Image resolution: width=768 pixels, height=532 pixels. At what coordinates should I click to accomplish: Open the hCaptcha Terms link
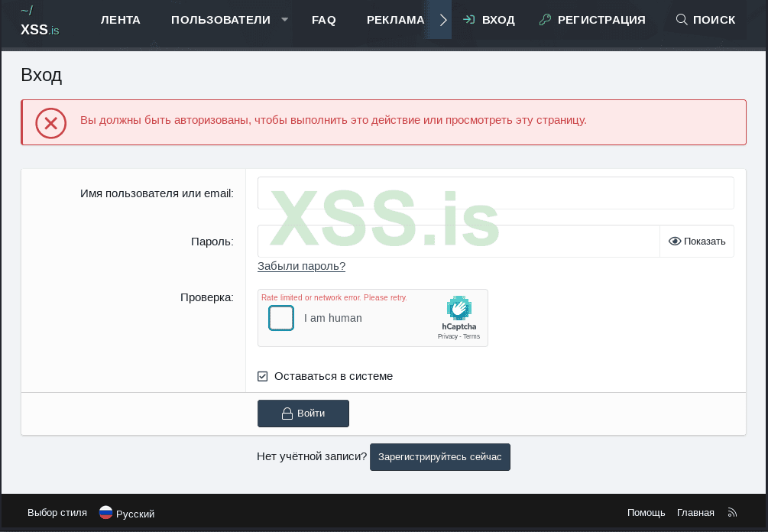(471, 336)
